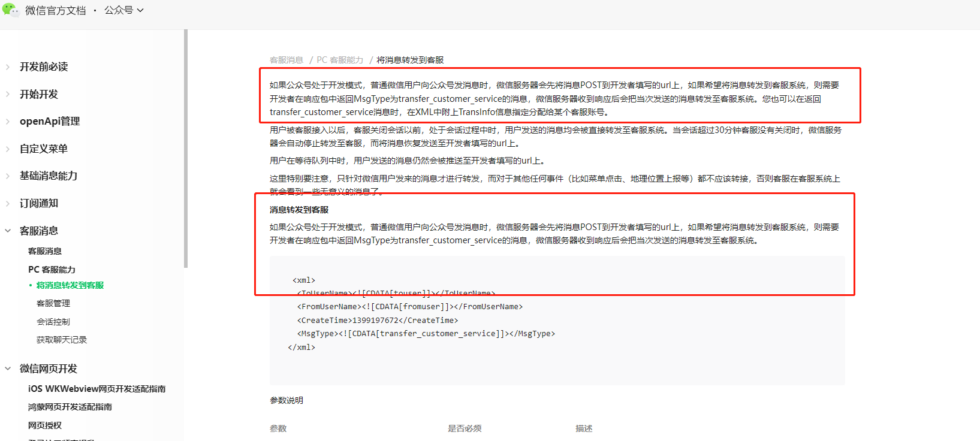
Task: Open the 客服消息 sub-item in sidebar
Action: (45, 251)
